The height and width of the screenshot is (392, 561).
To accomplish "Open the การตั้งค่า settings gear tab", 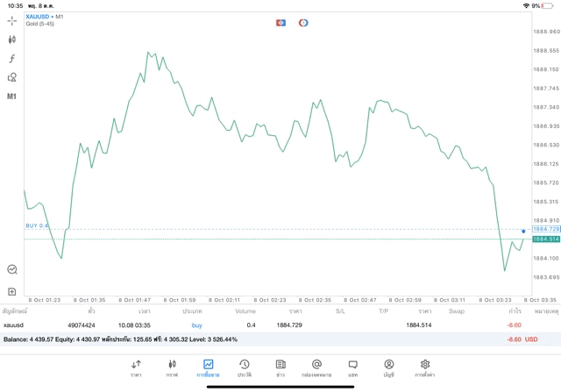I will pos(424,368).
